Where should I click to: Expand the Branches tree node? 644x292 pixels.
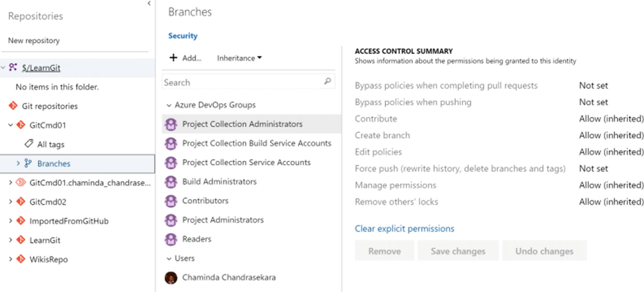18,163
